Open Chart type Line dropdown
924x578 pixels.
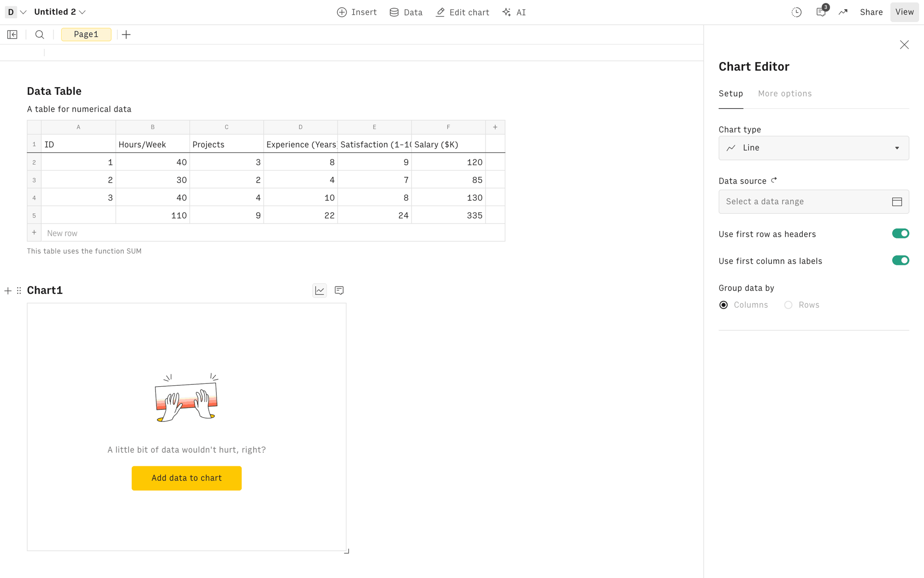pyautogui.click(x=813, y=148)
